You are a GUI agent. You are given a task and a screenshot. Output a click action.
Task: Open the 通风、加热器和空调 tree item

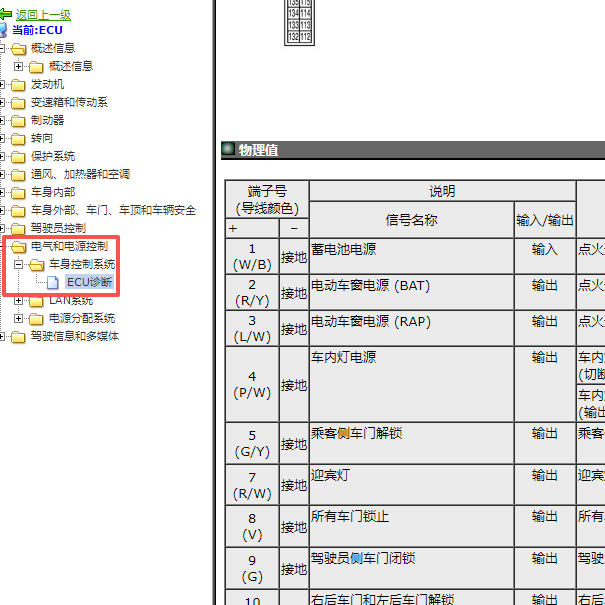(80, 174)
